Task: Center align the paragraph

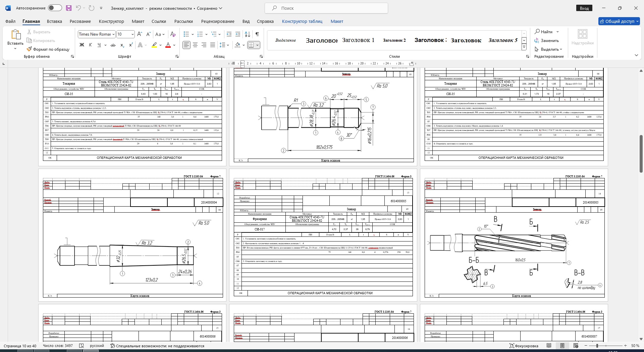Action: [195, 45]
